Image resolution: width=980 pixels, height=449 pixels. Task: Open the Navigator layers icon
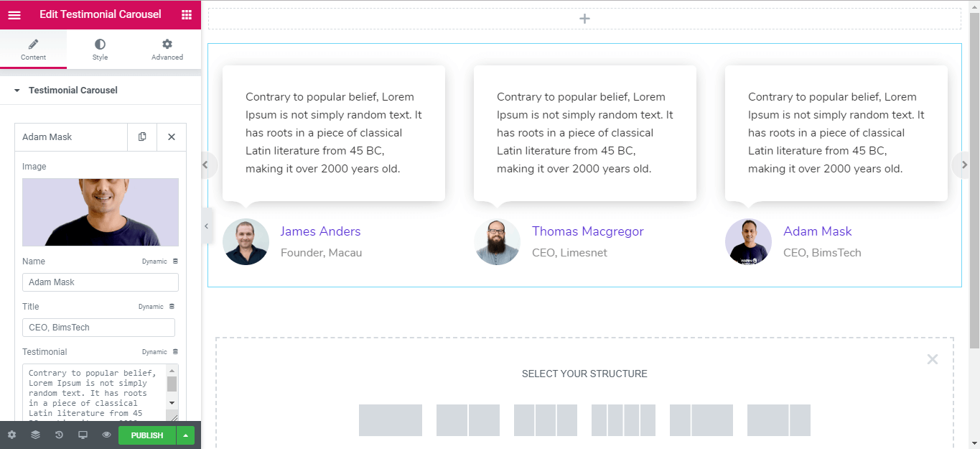(35, 435)
